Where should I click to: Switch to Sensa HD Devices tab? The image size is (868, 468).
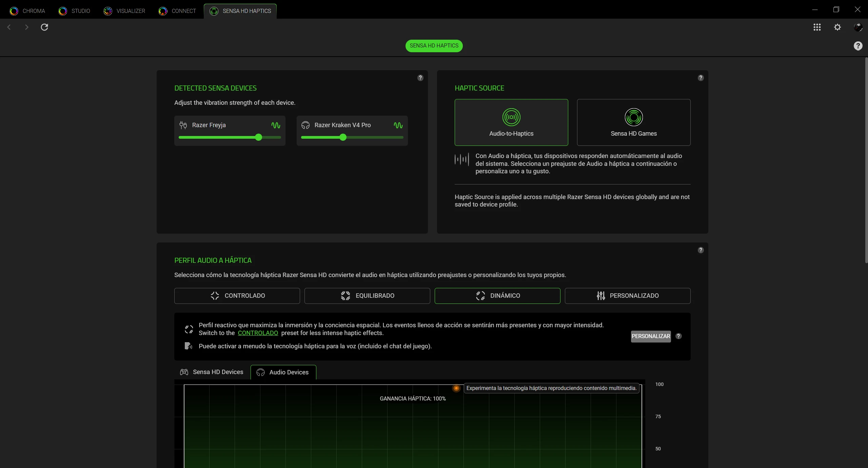[212, 372]
